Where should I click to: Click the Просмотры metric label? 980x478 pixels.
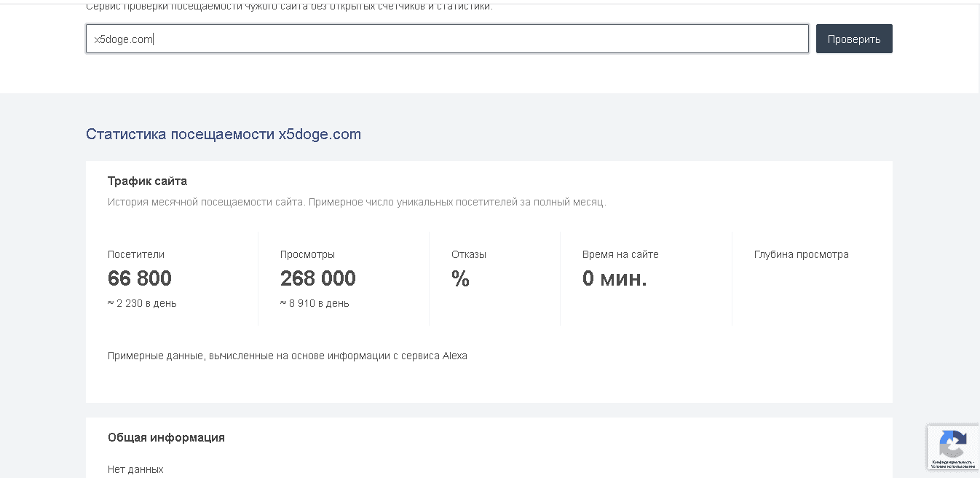tap(307, 254)
